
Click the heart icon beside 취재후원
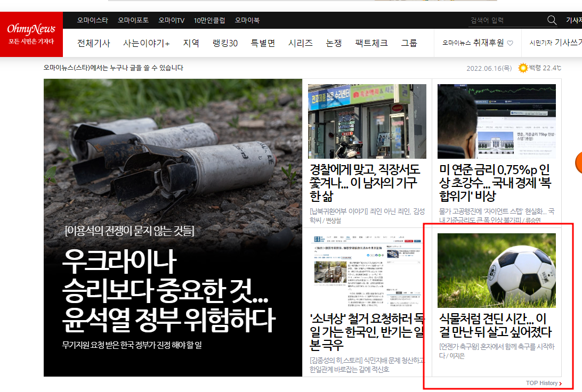(x=510, y=43)
